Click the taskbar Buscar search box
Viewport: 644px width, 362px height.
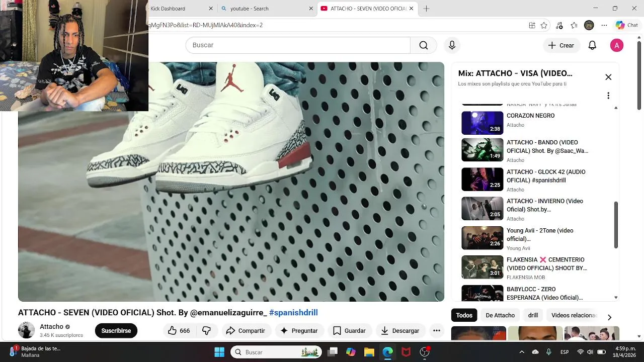pyautogui.click(x=276, y=352)
